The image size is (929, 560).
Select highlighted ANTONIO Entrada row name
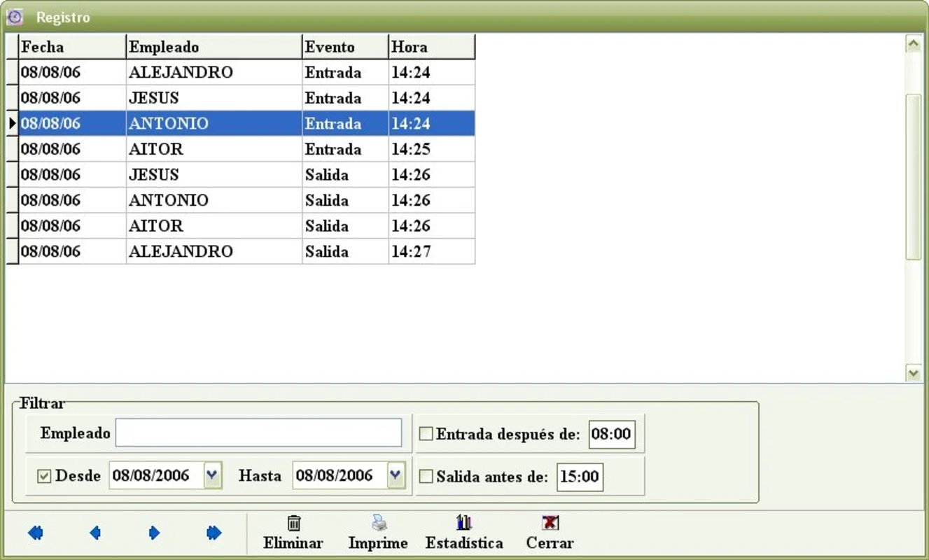click(169, 124)
